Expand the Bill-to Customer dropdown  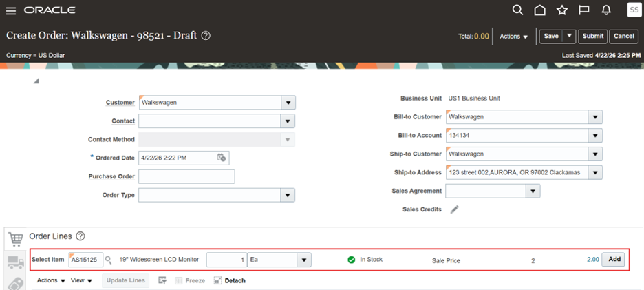coord(595,117)
